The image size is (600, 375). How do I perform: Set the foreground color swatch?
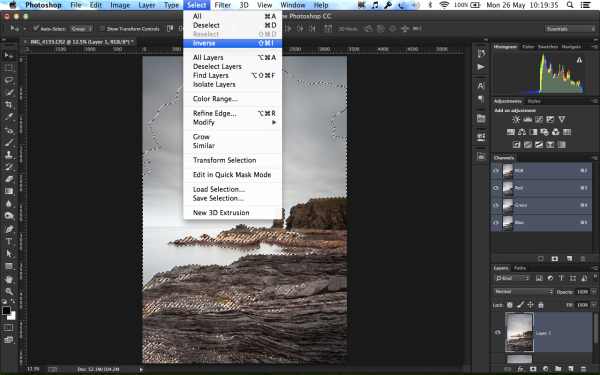[x=6, y=310]
